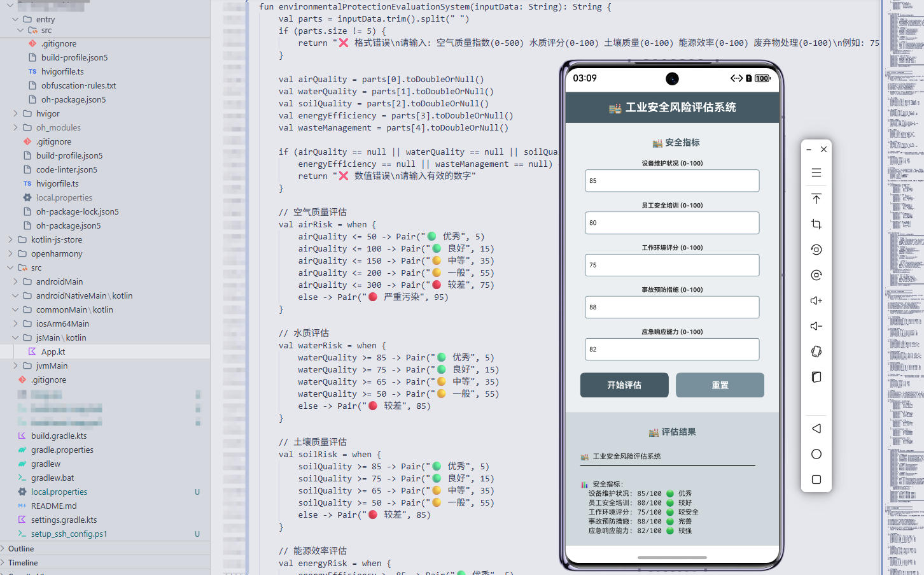Tap the 重置 button
The height and width of the screenshot is (575, 924).
point(720,385)
